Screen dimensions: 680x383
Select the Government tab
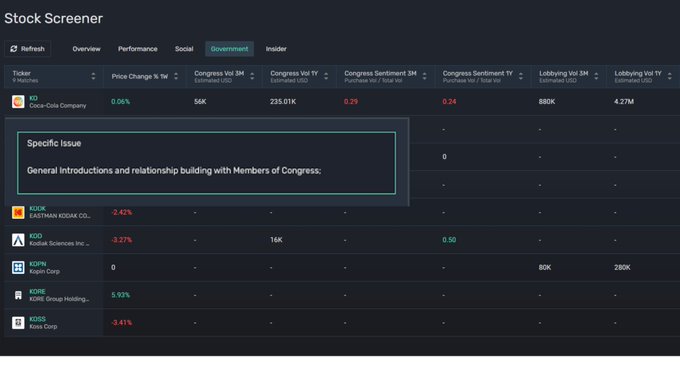pyautogui.click(x=229, y=49)
